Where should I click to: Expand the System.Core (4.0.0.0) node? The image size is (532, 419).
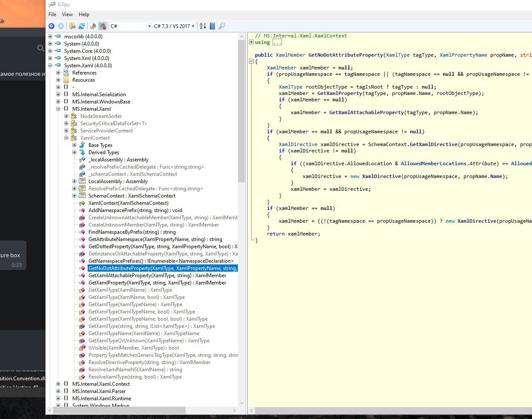[50, 51]
